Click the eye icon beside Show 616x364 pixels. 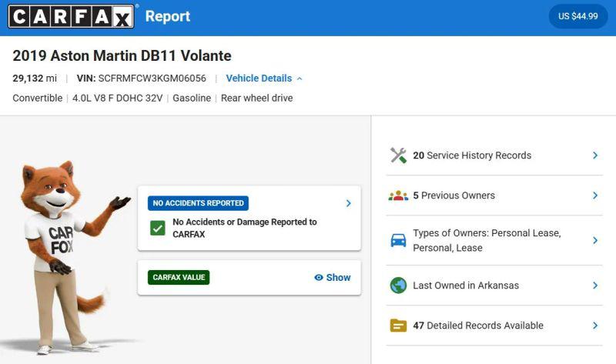pos(319,278)
